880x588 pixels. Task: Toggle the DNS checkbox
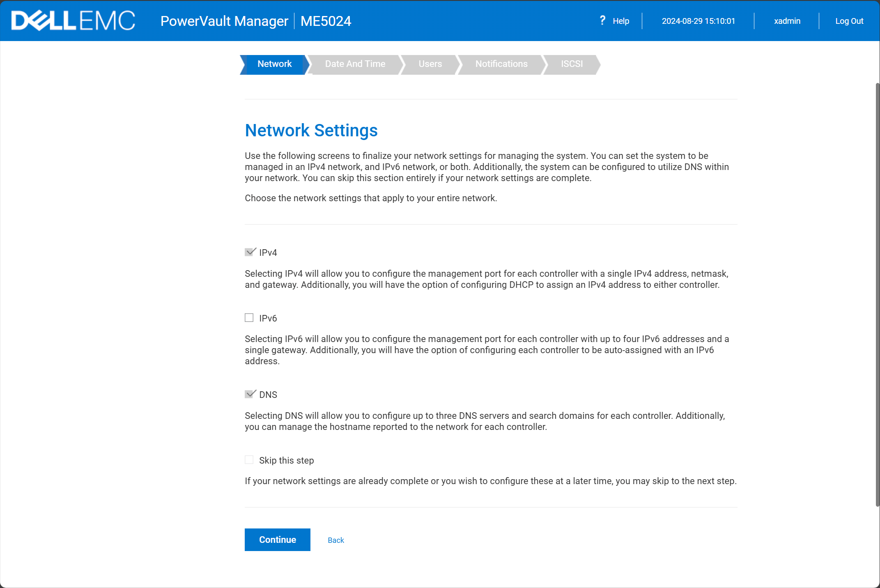pos(249,394)
